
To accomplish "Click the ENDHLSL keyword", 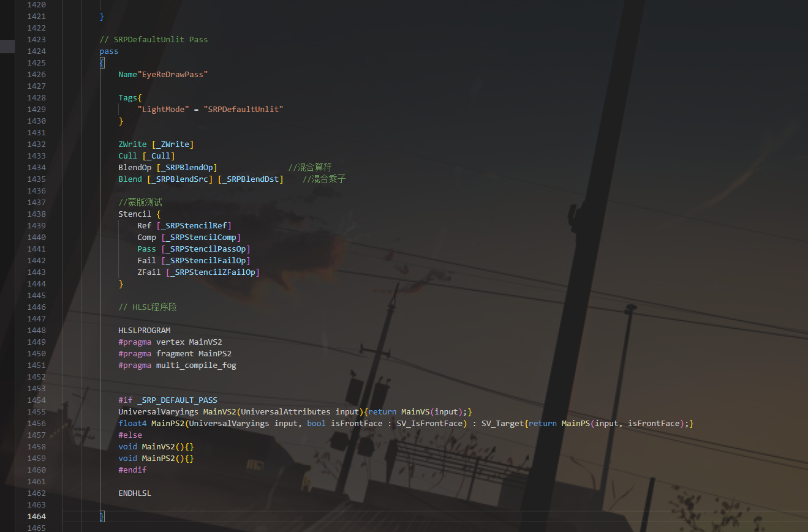I will 135,493.
